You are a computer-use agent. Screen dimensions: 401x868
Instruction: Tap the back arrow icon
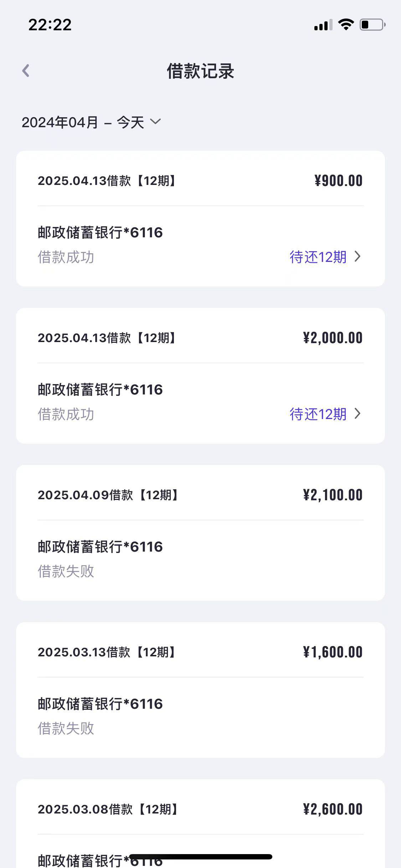click(26, 71)
